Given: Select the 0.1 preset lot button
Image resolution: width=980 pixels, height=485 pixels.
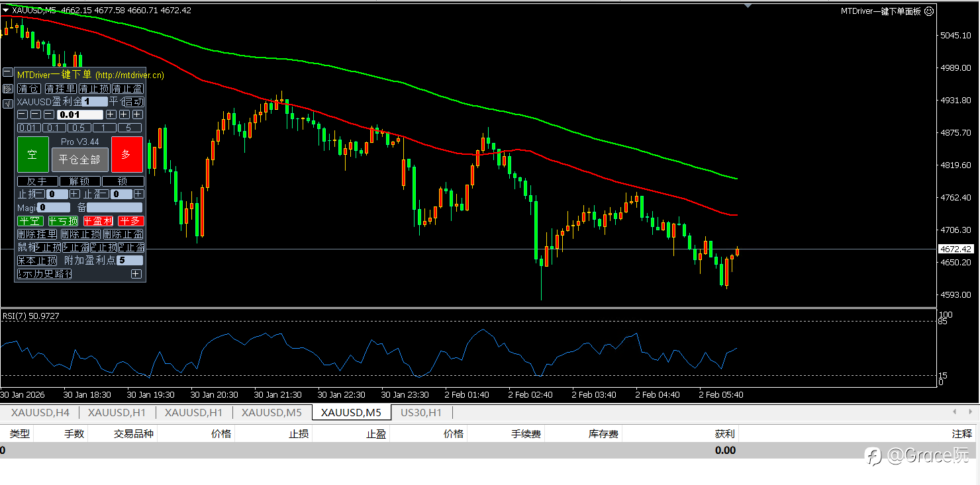Looking at the screenshot, I should click(54, 128).
